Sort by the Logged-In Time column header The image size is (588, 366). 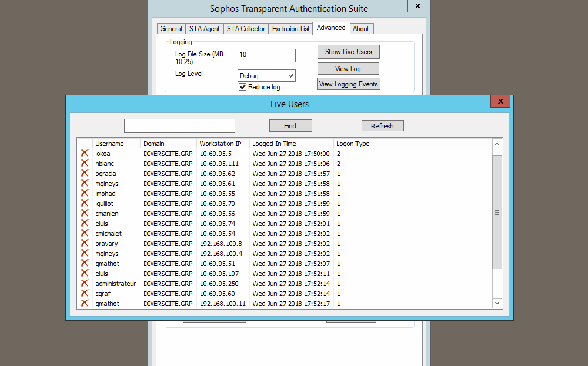(292, 144)
